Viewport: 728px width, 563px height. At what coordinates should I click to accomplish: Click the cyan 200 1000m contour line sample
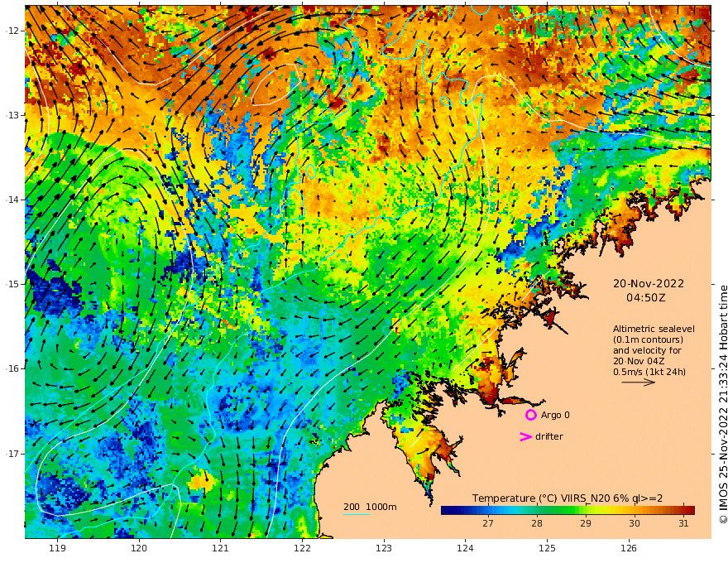(x=356, y=514)
